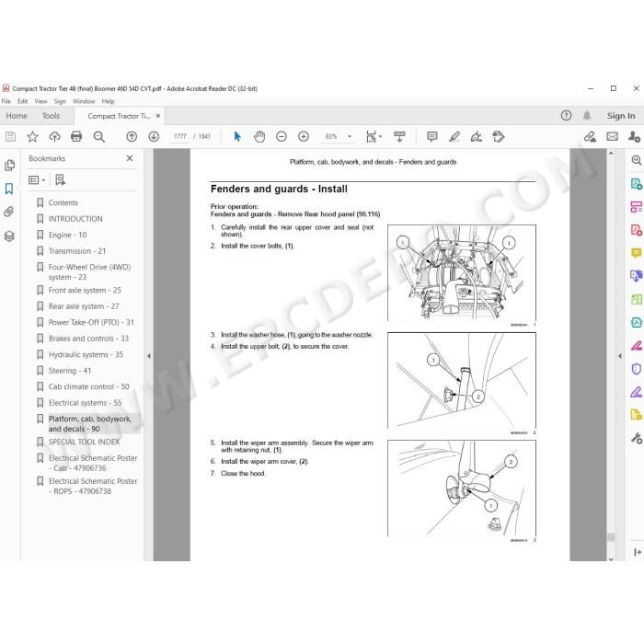Share link to file icon
Viewport: 644px width, 644px height.
click(591, 137)
